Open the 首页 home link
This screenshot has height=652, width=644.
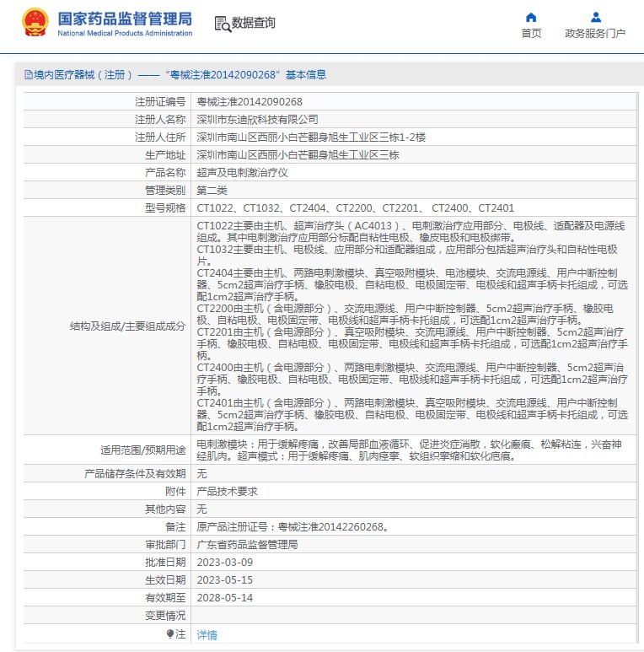coord(531,33)
